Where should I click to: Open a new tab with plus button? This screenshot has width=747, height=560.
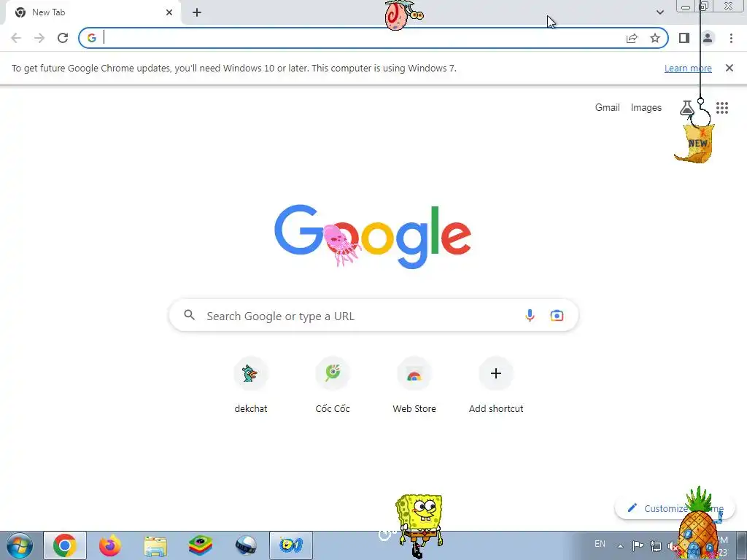point(197,12)
